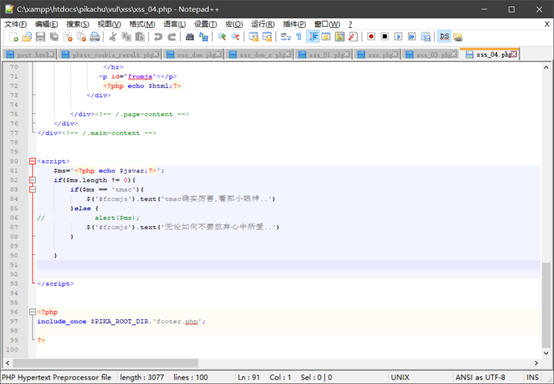
Task: Stop macro recording with the black square
Action: point(385,37)
